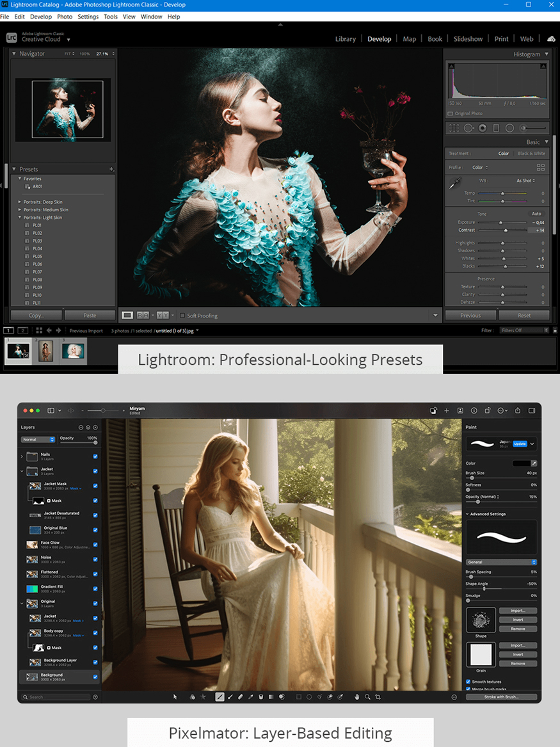
Task: Open the General dropdown in Advanced Settings
Action: click(x=501, y=562)
